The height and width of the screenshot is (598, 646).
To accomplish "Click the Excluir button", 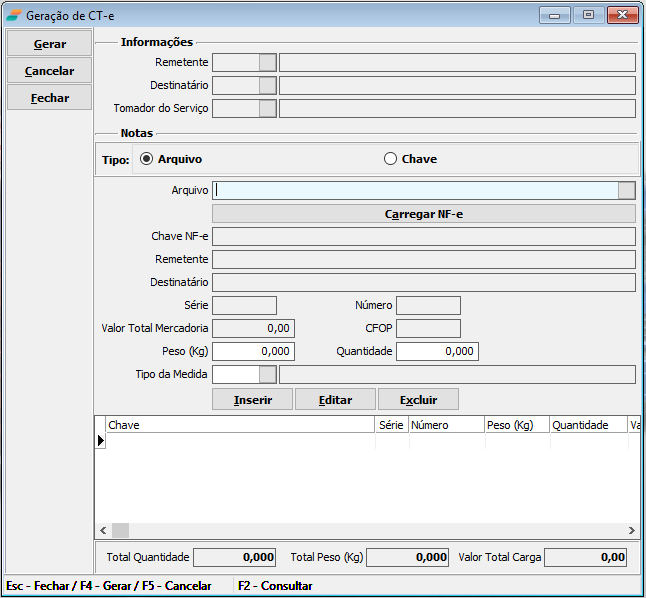I will (418, 399).
